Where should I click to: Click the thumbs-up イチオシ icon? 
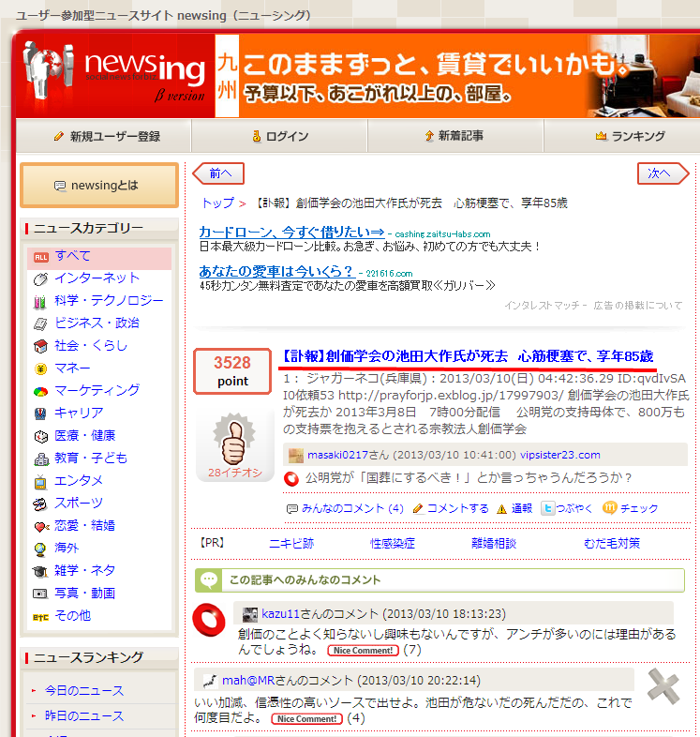(x=233, y=440)
